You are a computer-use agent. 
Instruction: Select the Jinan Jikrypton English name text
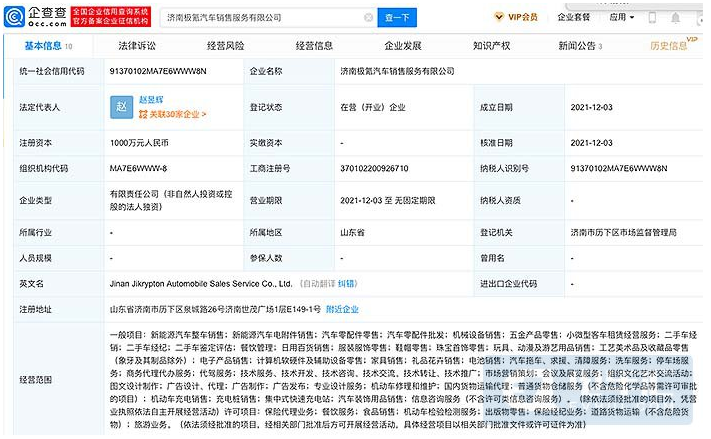click(201, 284)
